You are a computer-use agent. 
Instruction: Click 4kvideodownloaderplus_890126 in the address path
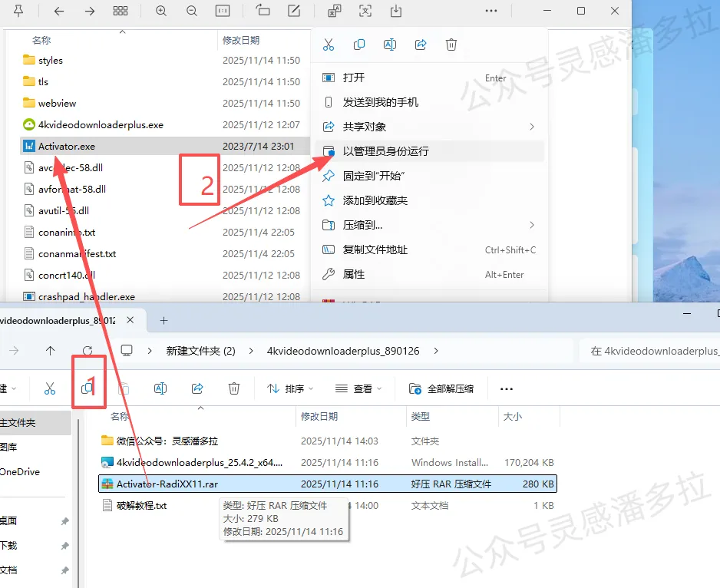(x=343, y=351)
